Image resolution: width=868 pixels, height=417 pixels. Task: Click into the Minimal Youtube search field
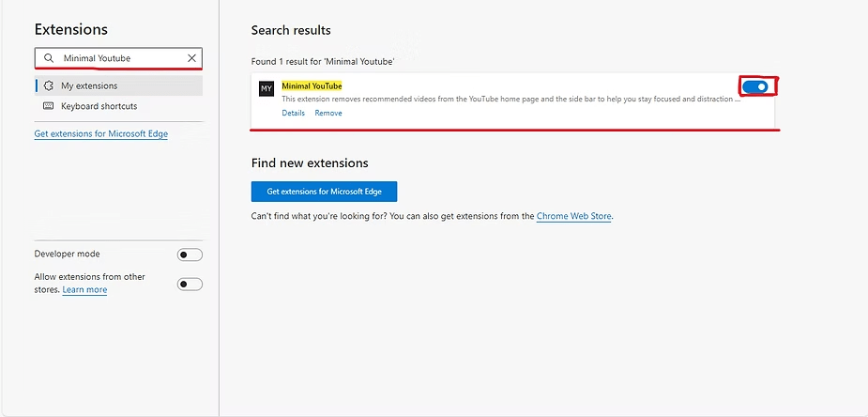118,58
